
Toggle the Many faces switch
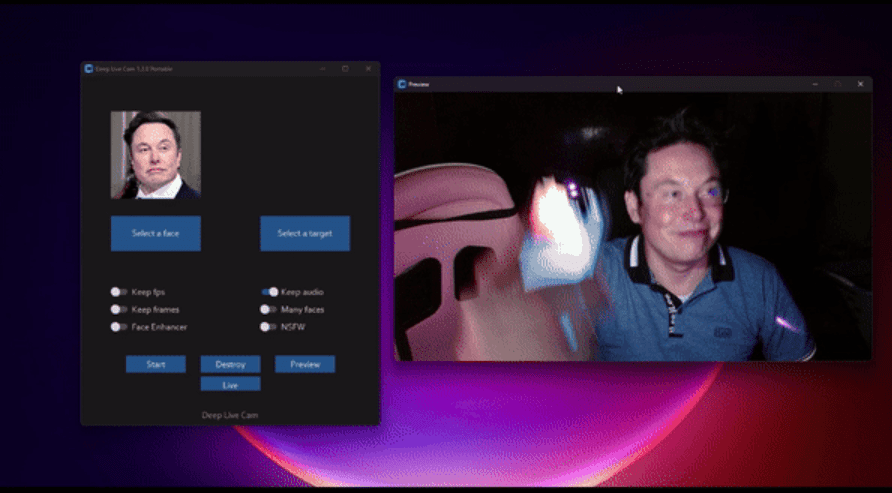(268, 310)
